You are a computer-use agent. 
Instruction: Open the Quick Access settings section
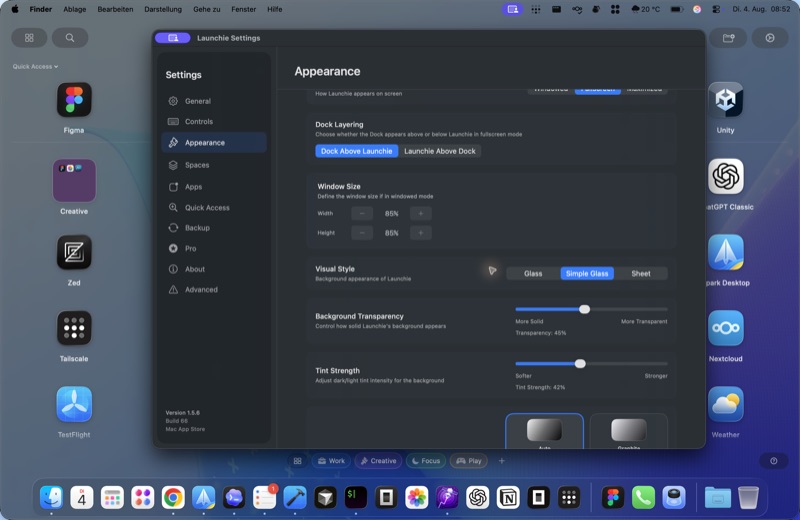[x=214, y=208]
